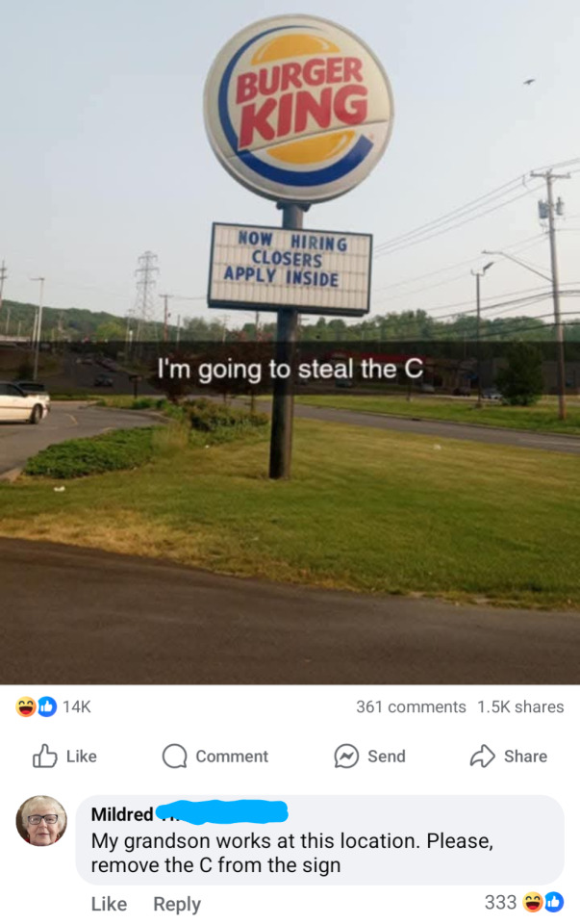This screenshot has height=924, width=580.
Task: Click the thumbs-up Like icon under post
Action: click(x=45, y=756)
